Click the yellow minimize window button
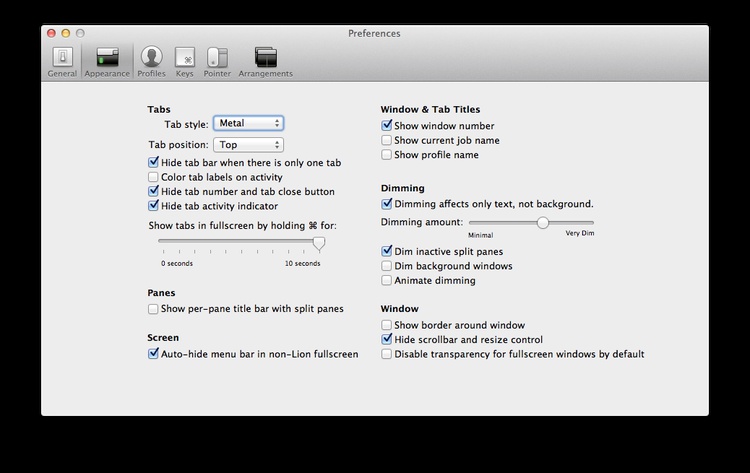 pos(67,33)
